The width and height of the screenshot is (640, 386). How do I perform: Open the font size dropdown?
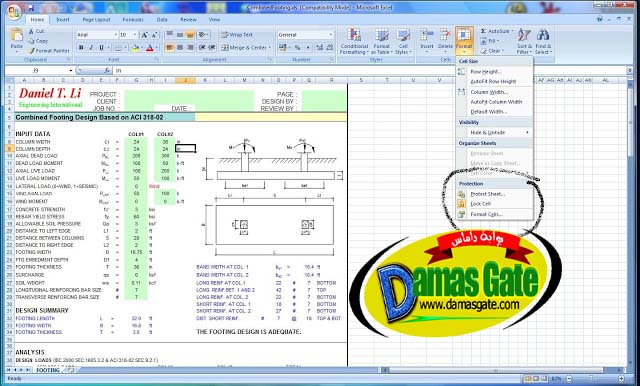(135, 35)
